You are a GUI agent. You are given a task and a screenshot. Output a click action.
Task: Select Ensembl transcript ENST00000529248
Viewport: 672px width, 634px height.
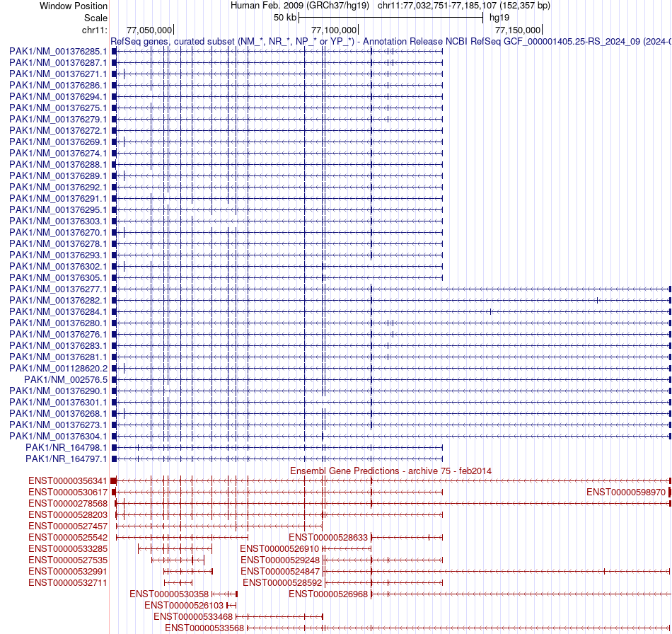[280, 560]
